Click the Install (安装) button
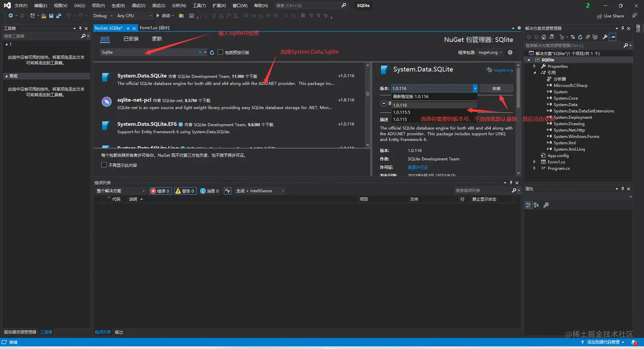The width and height of the screenshot is (644, 349). (x=496, y=88)
